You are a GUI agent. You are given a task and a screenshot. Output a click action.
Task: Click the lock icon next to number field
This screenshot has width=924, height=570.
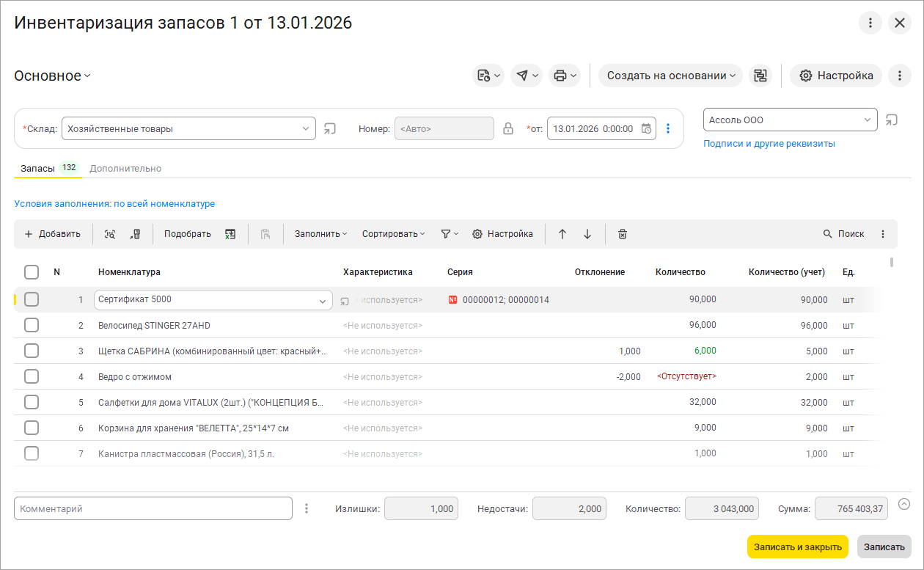coord(507,128)
